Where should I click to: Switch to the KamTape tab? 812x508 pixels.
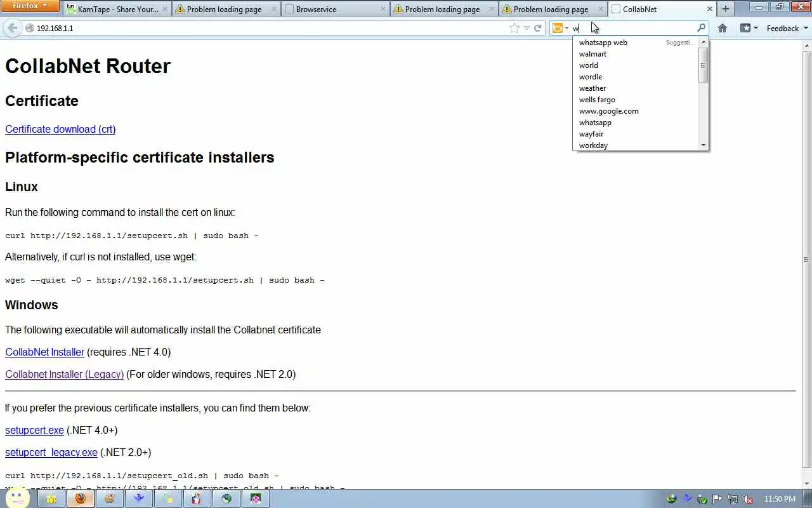tap(117, 9)
